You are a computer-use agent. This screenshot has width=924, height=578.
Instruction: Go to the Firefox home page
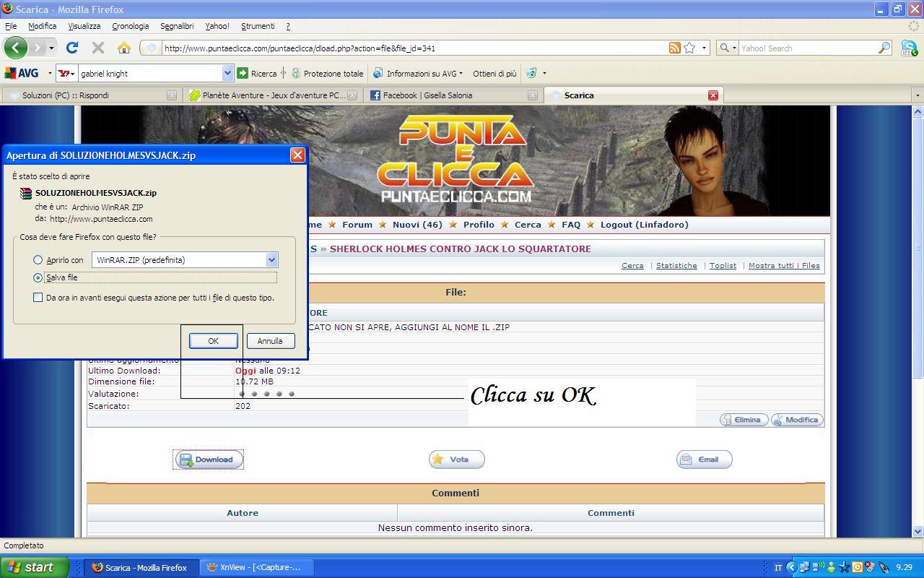(x=124, y=48)
